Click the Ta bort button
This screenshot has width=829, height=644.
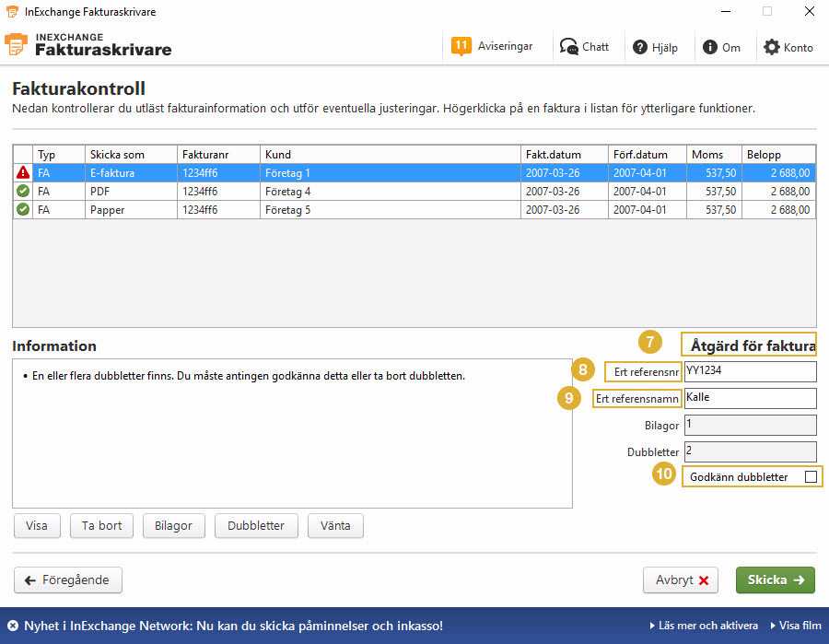coord(101,525)
